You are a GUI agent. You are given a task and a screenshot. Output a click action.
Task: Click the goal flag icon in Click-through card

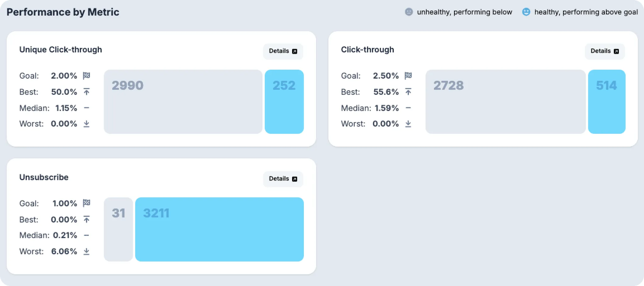coord(408,76)
